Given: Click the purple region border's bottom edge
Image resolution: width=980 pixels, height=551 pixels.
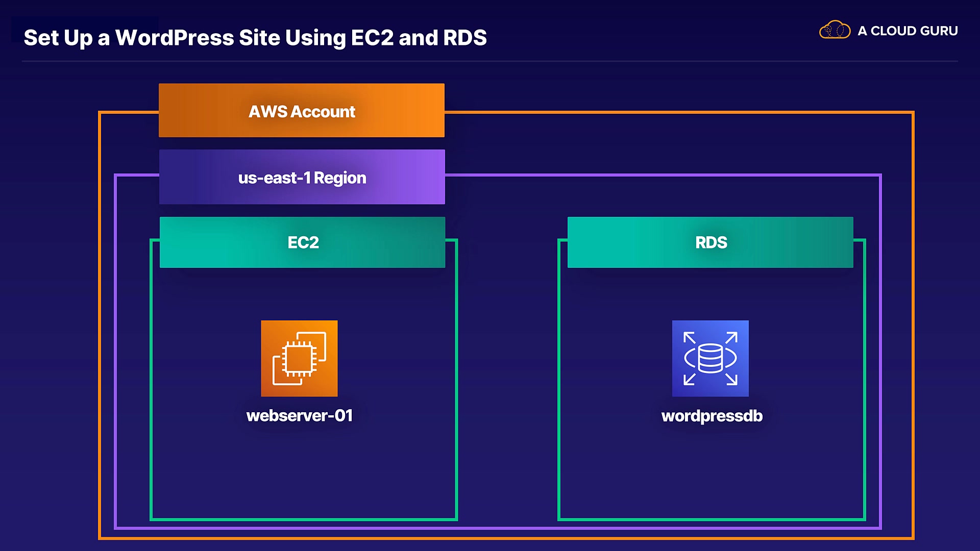Looking at the screenshot, I should tap(498, 528).
